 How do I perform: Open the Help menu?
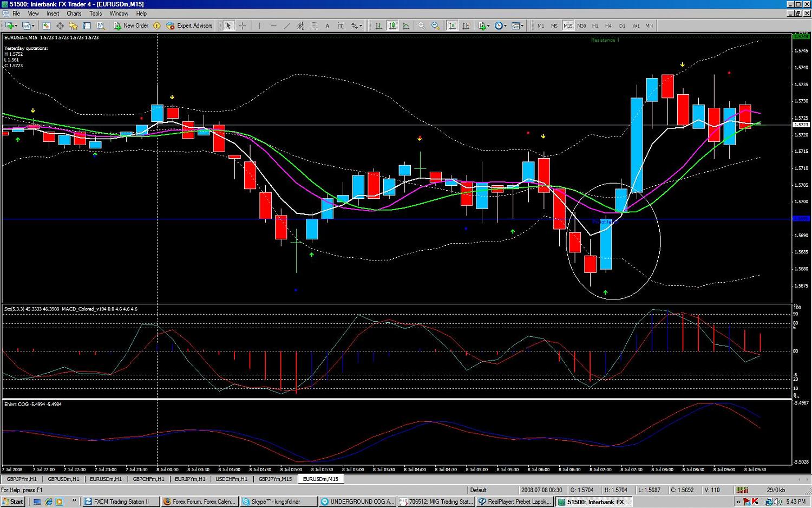point(141,14)
